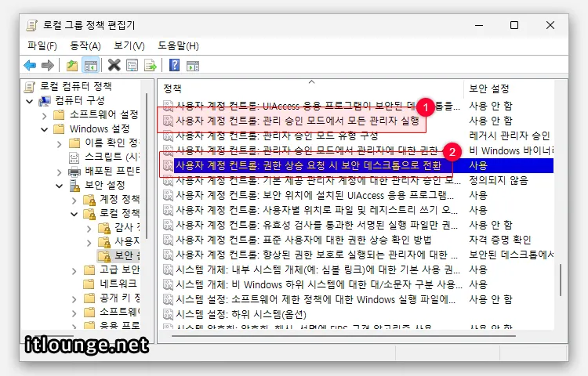Click the 소프트웨어 설정 folder icon
This screenshot has width=588, height=376.
pos(59,114)
